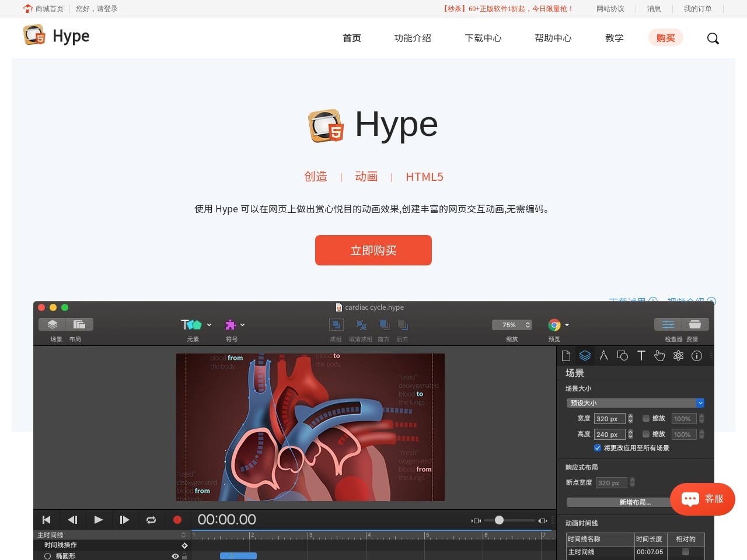747x560 pixels.
Task: Click the puzzle piece symbol icon
Action: [x=231, y=325]
